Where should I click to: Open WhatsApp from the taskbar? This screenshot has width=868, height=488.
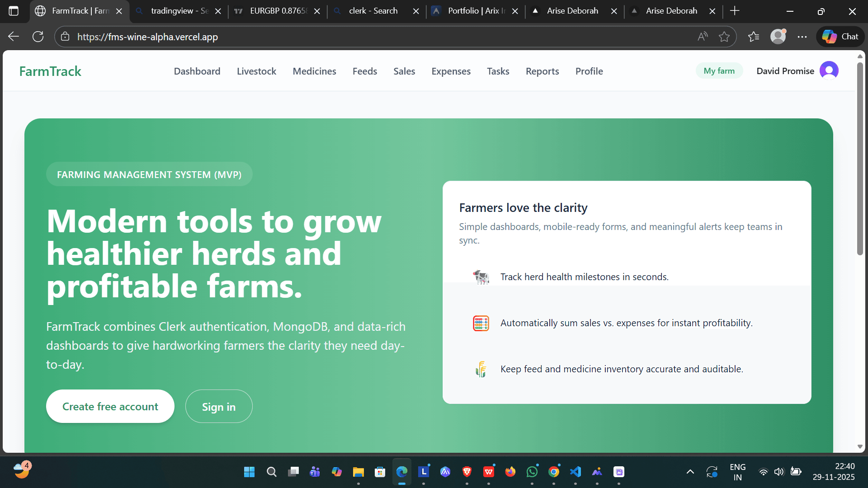pyautogui.click(x=532, y=472)
